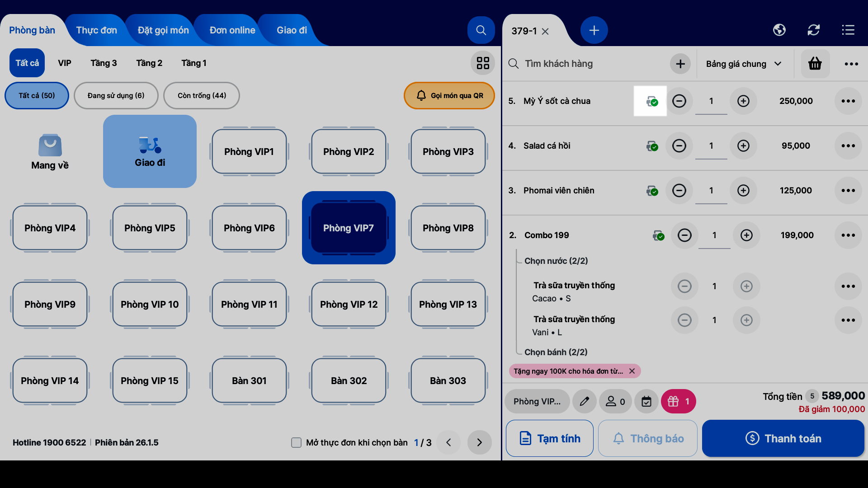Open the gift promotions icon button
The width and height of the screenshot is (868, 488).
tap(678, 401)
